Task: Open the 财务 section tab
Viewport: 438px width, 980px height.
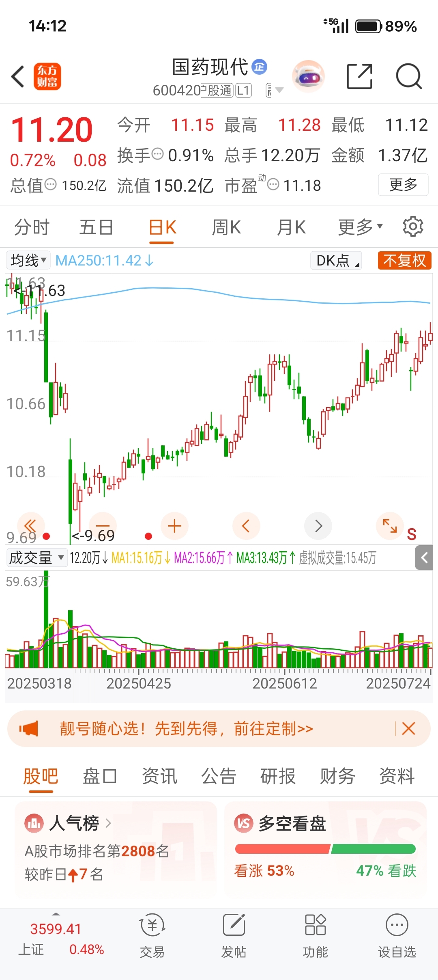Action: tap(337, 776)
